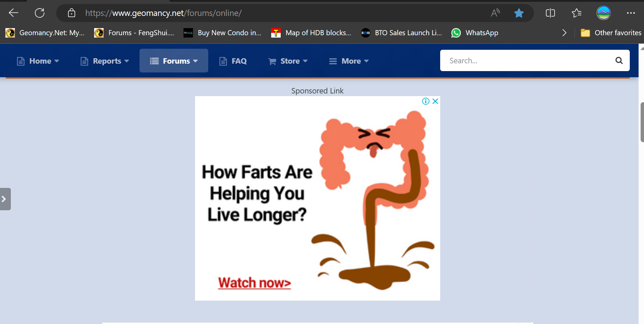This screenshot has height=324, width=644.
Task: Open the favorites list icon
Action: click(x=576, y=13)
